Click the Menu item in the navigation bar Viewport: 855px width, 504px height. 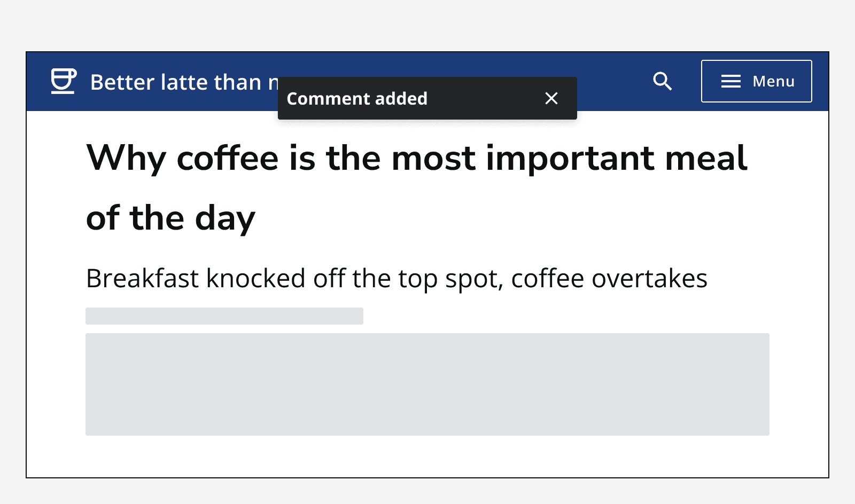[x=756, y=81]
